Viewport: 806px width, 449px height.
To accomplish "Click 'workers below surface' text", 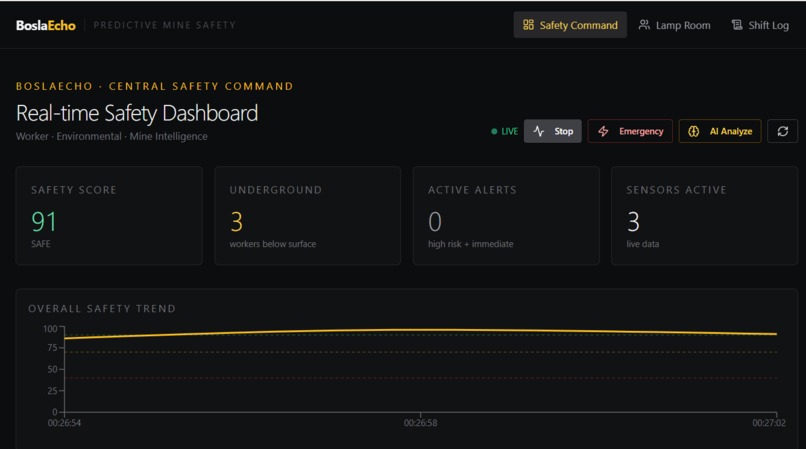I will [272, 244].
